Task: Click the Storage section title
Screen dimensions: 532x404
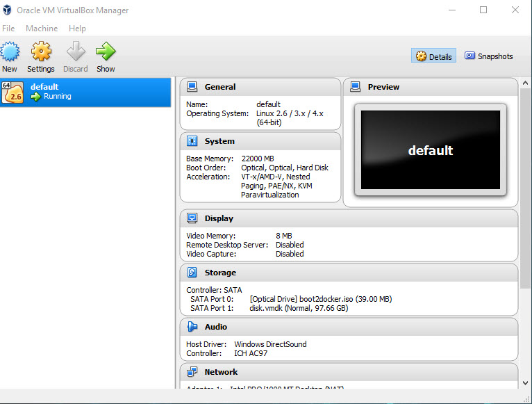Action: [220, 273]
